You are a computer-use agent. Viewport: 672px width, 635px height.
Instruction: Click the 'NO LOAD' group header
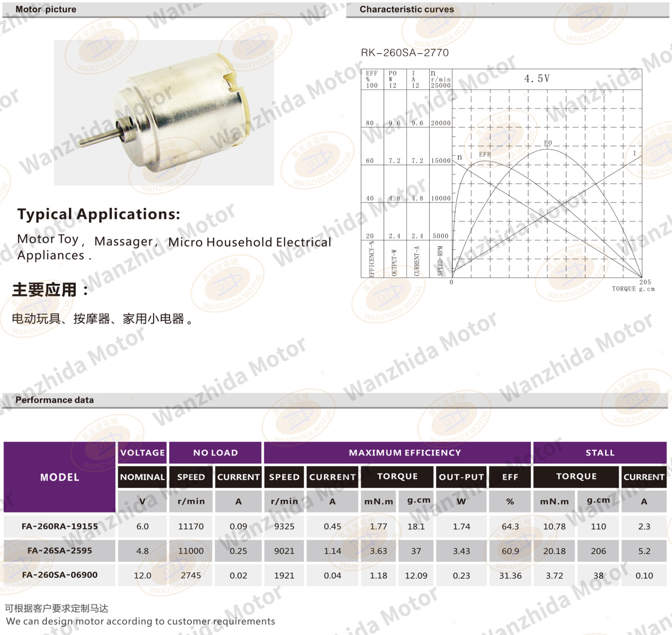pyautogui.click(x=216, y=453)
